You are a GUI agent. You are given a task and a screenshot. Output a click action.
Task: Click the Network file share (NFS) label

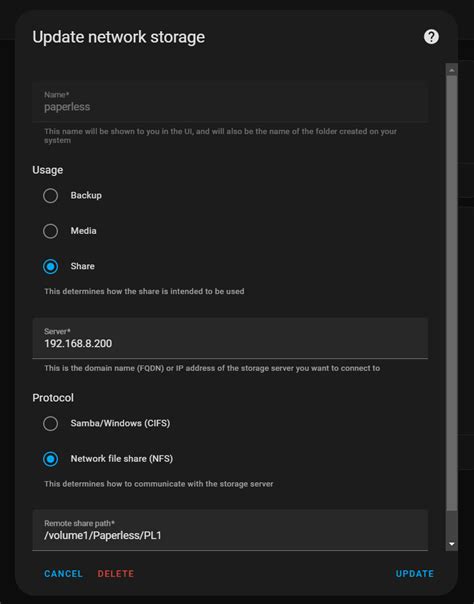click(122, 459)
